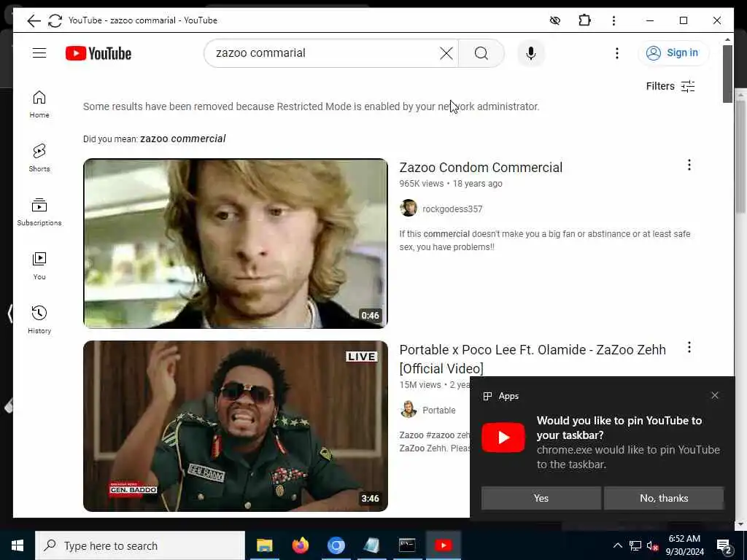The width and height of the screenshot is (747, 560).
Task: Go back using the window back arrow
Action: tap(34, 20)
